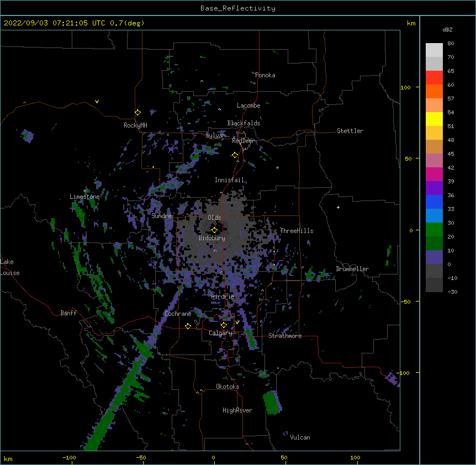Viewport: 476px width, 465px height.
Task: Click the Lake Louise label
Action: (x=10, y=267)
